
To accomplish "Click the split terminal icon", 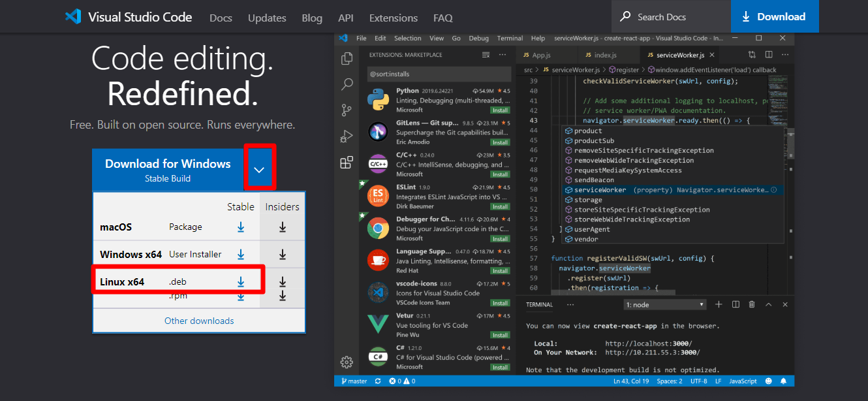I will coord(736,304).
